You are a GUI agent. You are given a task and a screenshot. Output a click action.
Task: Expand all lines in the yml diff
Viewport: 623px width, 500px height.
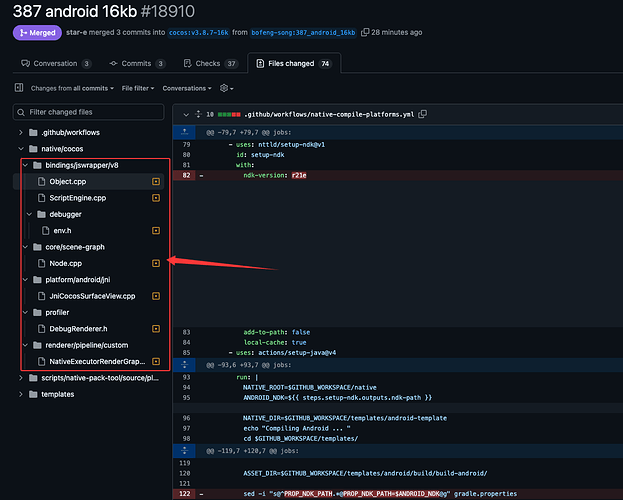(198, 114)
